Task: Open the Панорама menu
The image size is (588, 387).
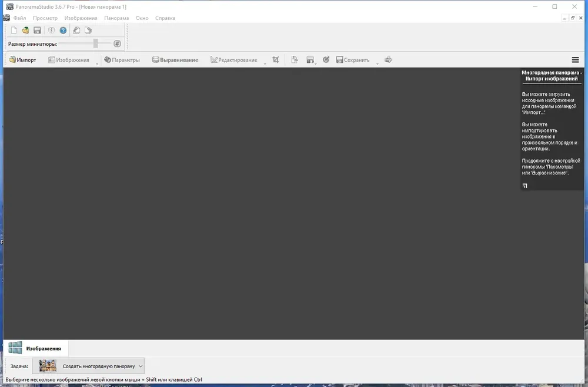Action: pos(116,18)
